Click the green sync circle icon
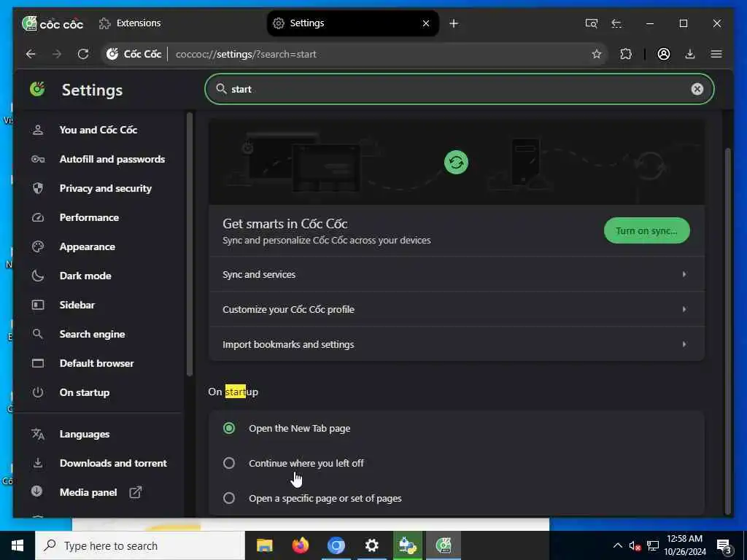The image size is (747, 560). [456, 163]
